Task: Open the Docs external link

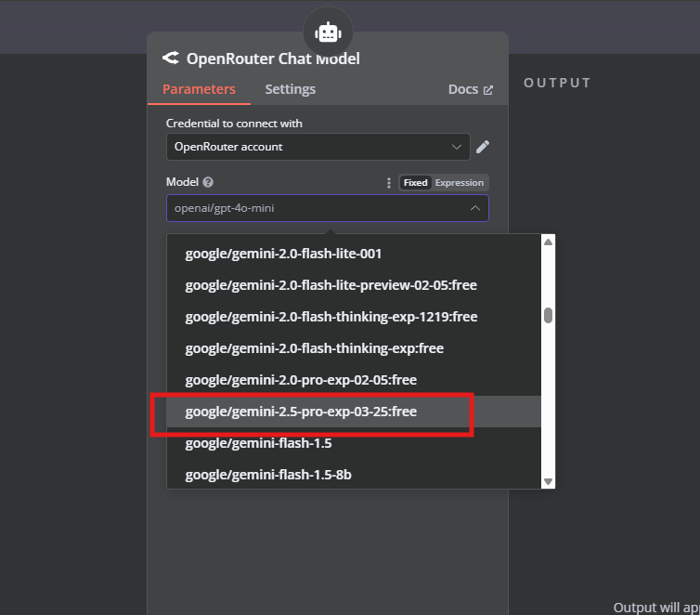Action: click(x=471, y=89)
